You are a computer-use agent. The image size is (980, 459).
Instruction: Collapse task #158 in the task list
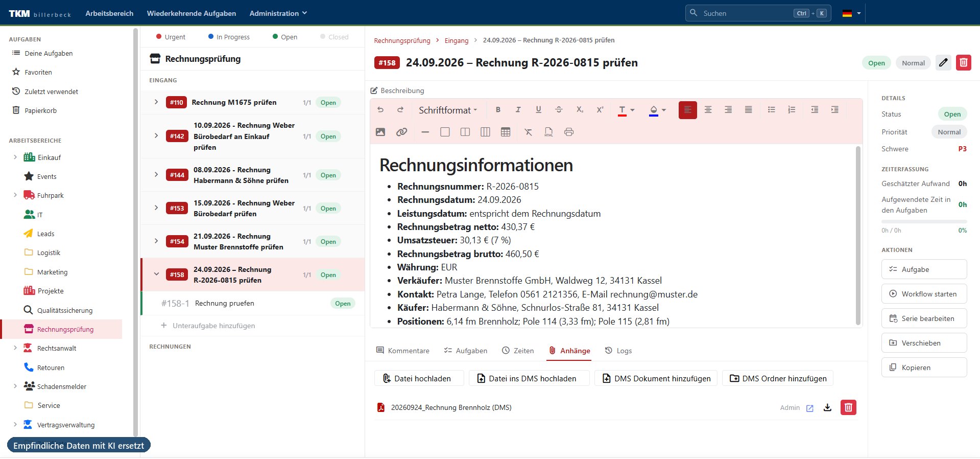tap(156, 274)
